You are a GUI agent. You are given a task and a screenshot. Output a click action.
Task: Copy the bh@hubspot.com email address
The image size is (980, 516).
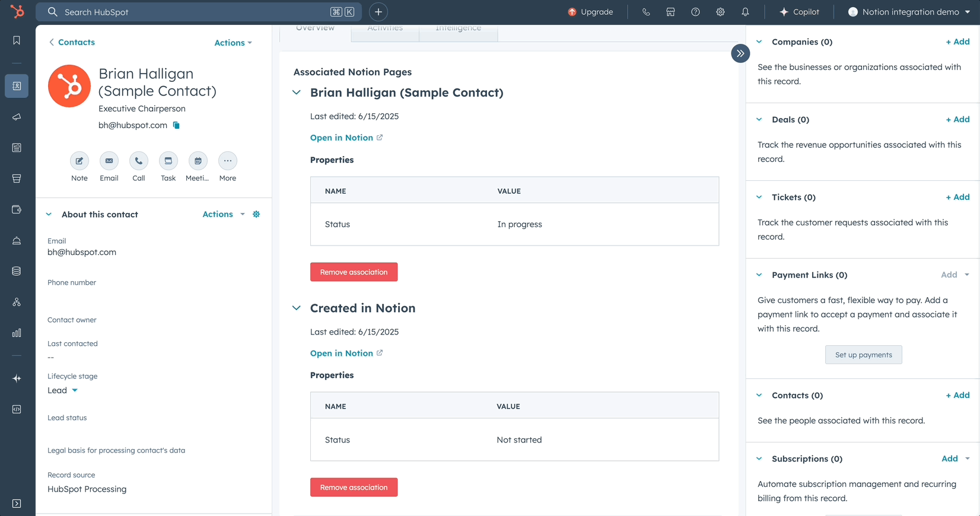[176, 125]
